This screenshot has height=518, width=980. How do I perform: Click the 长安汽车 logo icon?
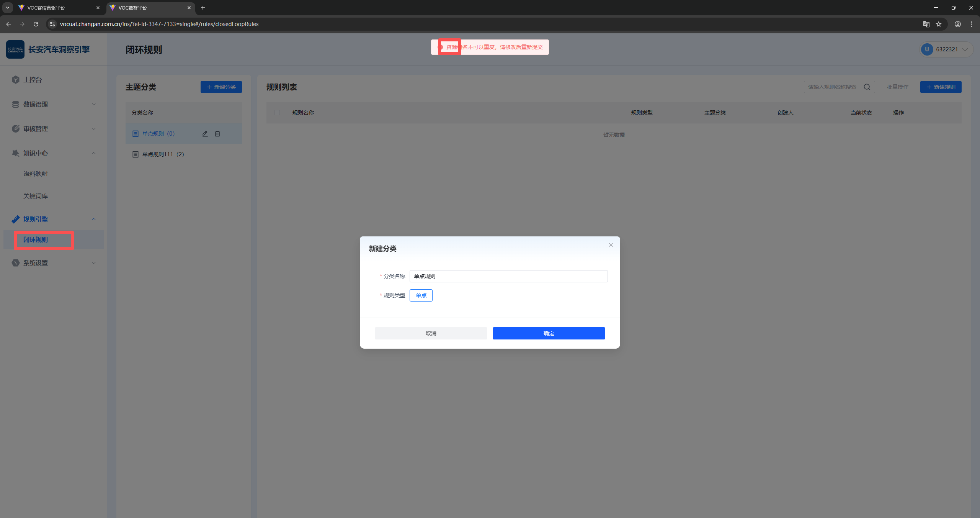pos(15,49)
